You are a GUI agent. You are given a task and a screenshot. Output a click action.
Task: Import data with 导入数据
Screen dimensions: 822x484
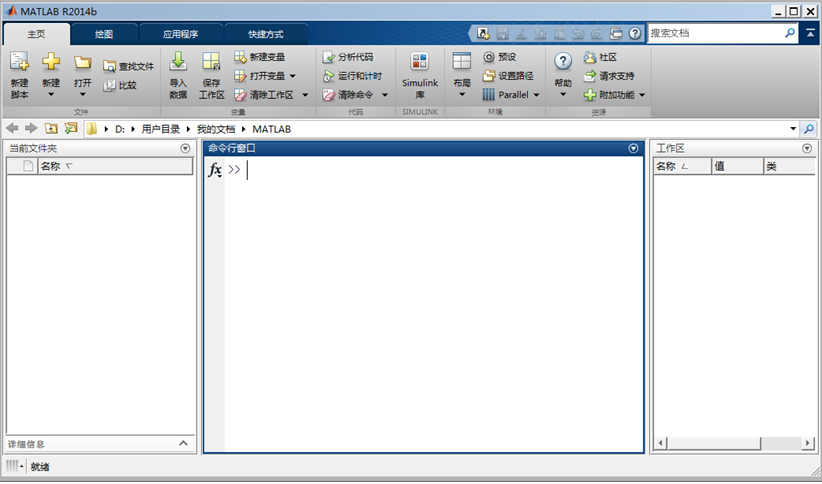178,74
